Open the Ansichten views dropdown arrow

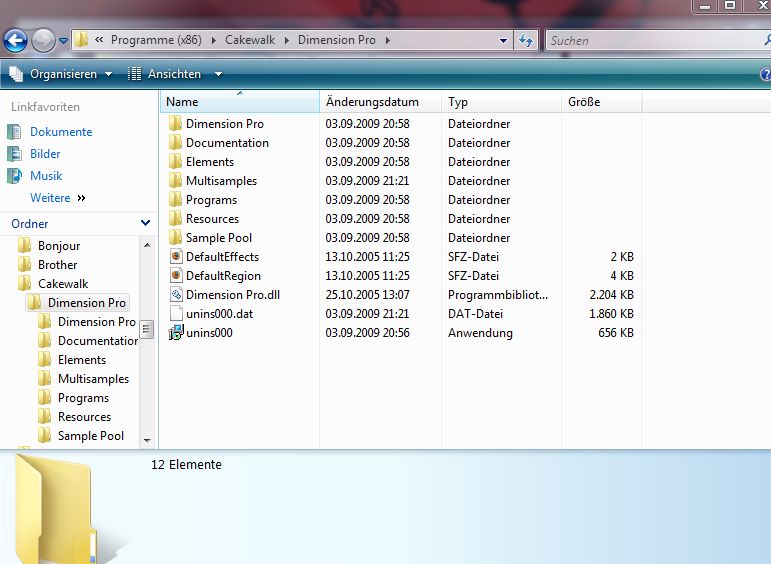pyautogui.click(x=218, y=74)
